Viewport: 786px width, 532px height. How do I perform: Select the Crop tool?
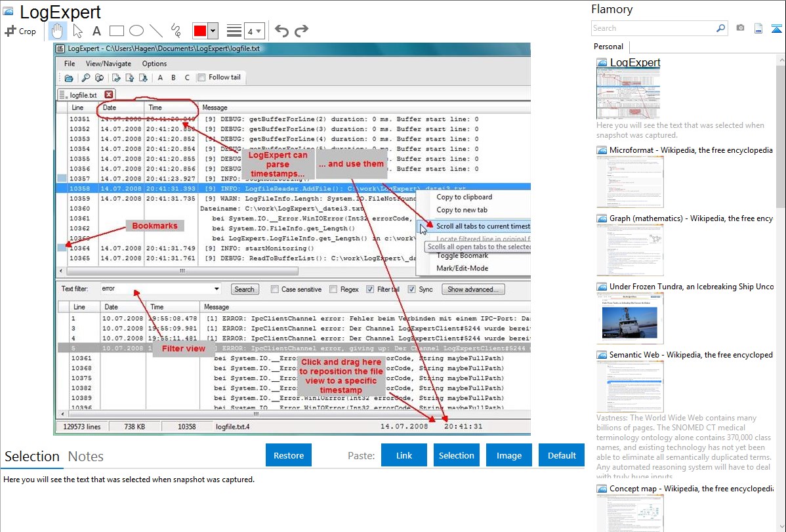[x=20, y=31]
